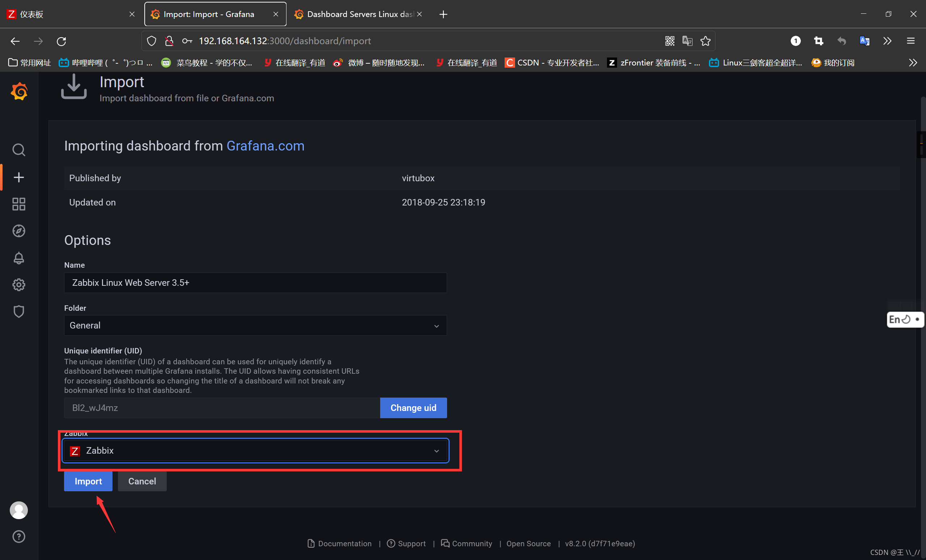This screenshot has height=560, width=926.
Task: Open the Support footer link
Action: tap(406, 543)
